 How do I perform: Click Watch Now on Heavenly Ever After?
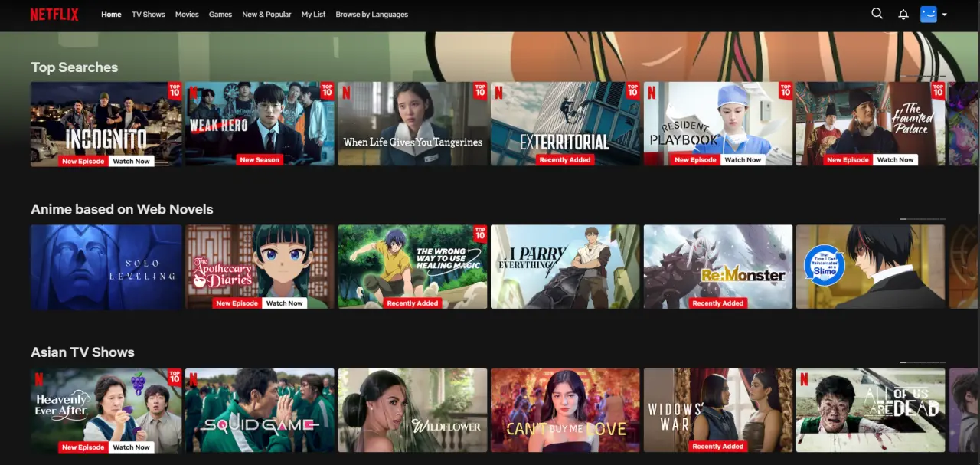click(131, 447)
